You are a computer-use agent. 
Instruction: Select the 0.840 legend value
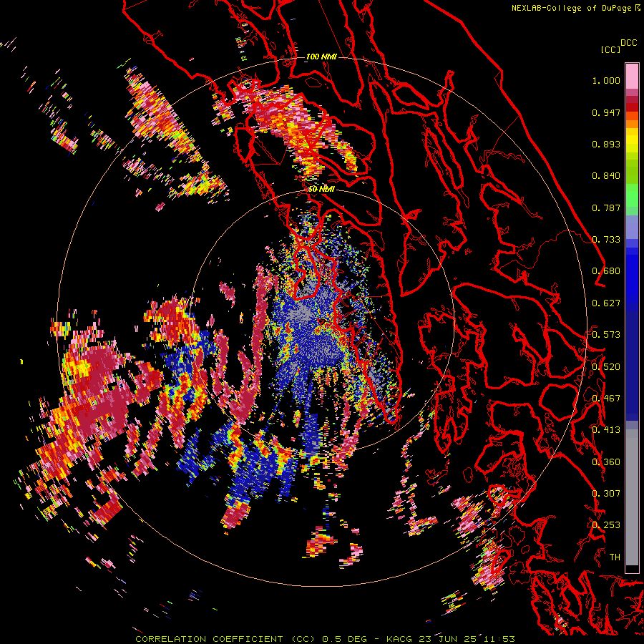click(606, 176)
